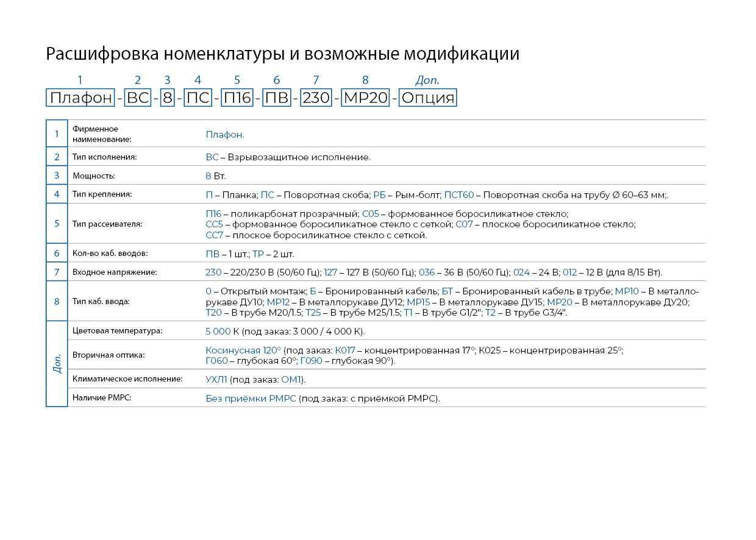Click the 'Расшифровка номенклатуры' page heading

tap(282, 54)
